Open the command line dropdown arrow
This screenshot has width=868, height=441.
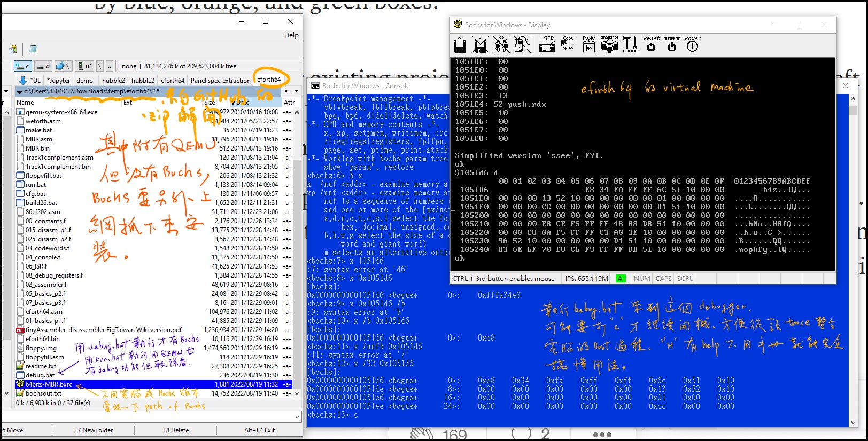tap(297, 416)
